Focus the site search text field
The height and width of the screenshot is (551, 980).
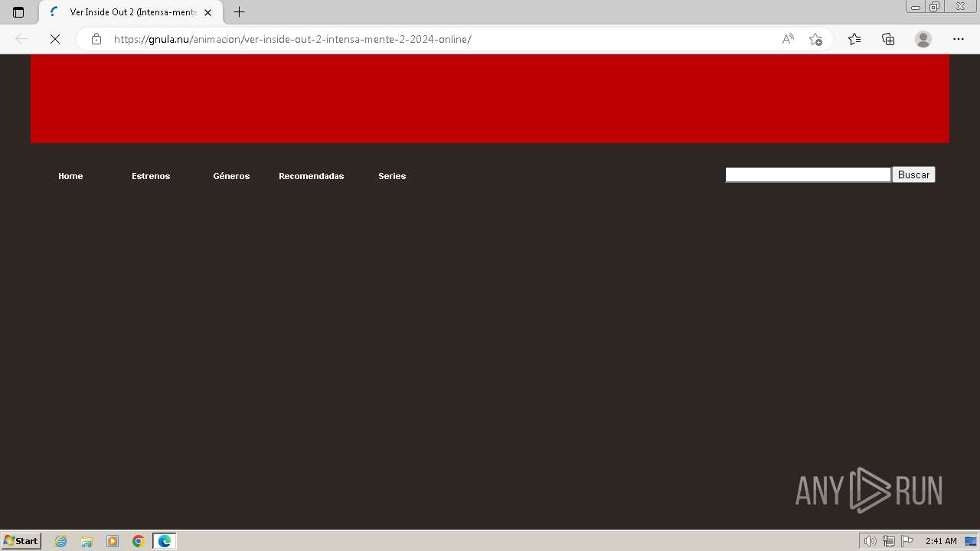pyautogui.click(x=808, y=174)
